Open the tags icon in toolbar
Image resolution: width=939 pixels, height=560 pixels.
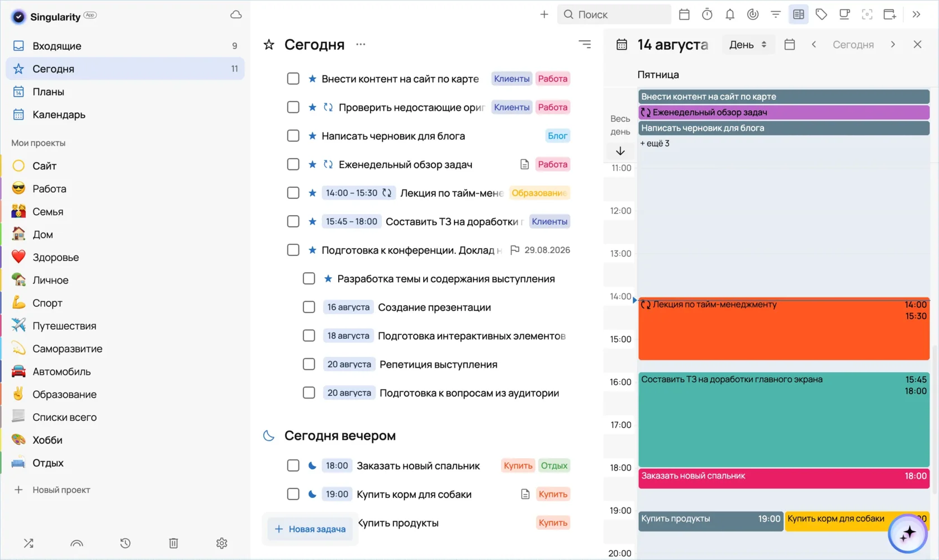click(x=822, y=15)
